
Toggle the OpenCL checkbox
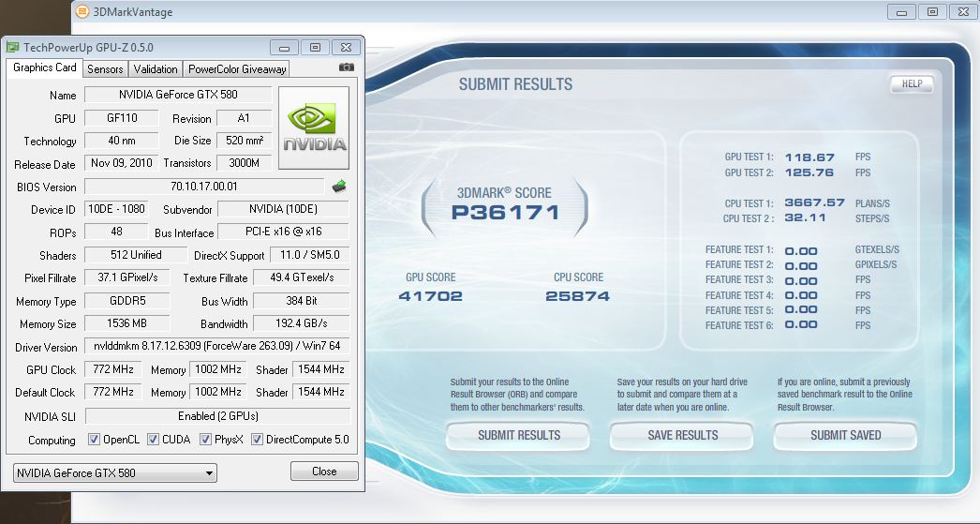coord(94,440)
